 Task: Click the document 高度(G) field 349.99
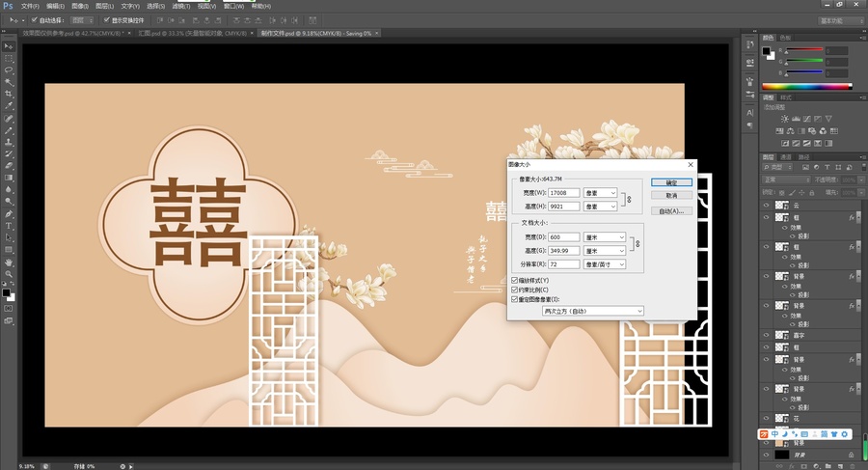tap(564, 251)
